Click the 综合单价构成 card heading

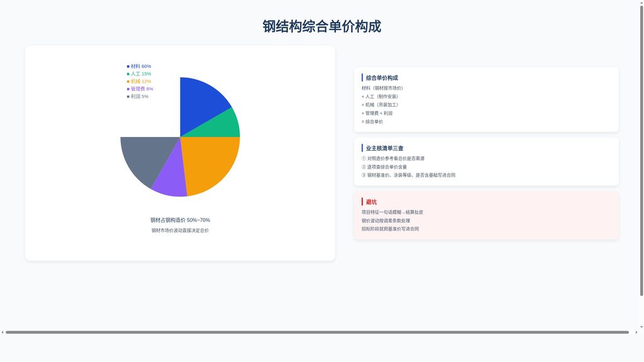382,77
